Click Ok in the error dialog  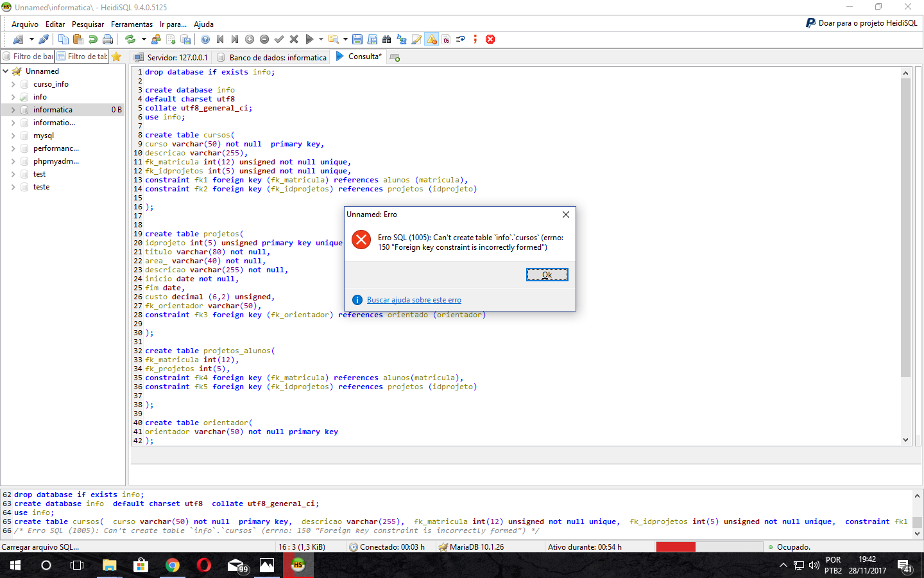coord(547,275)
